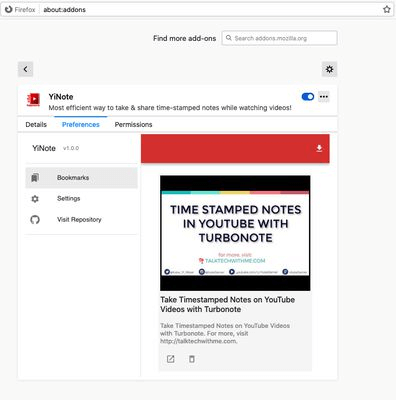This screenshot has height=400, width=396.
Task: Click the export download icon in red bar
Action: coord(319,148)
